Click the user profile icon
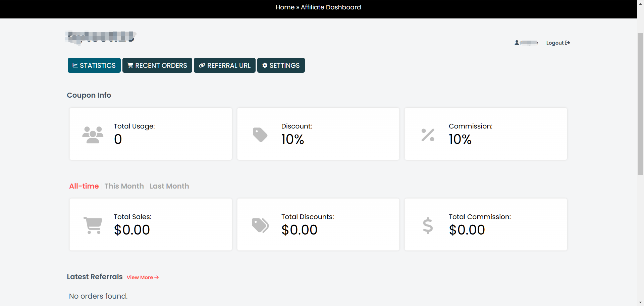This screenshot has height=306, width=644. click(517, 43)
